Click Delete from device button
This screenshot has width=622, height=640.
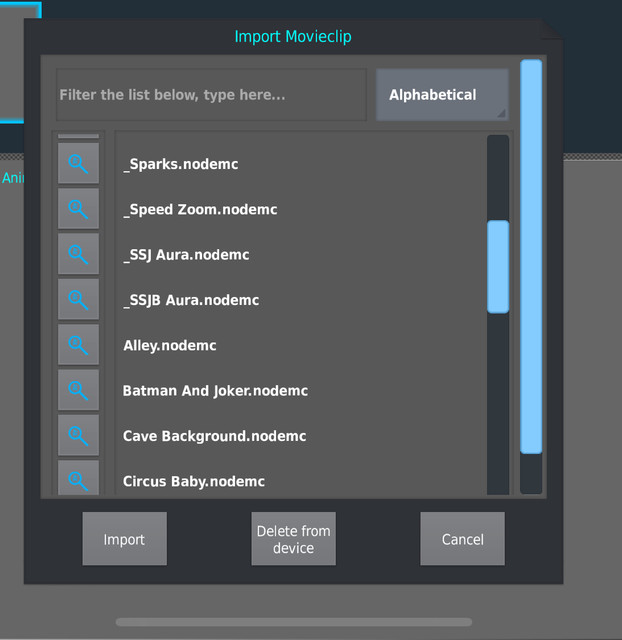point(293,539)
